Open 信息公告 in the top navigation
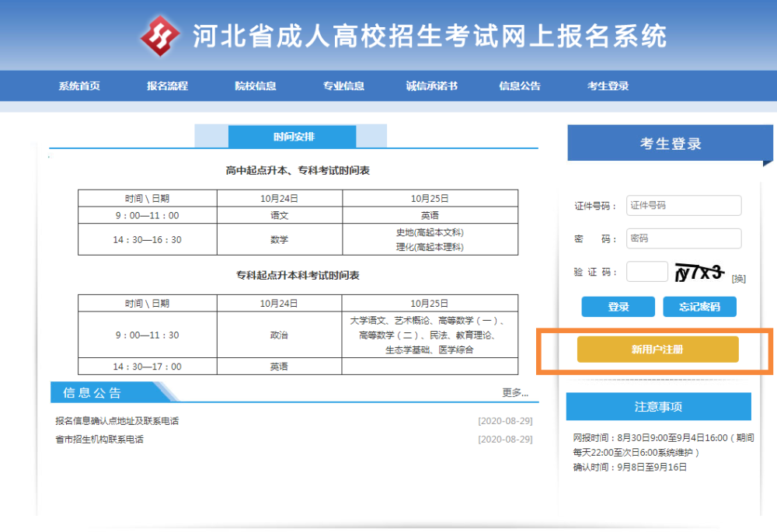Image resolution: width=777 pixels, height=532 pixels. (x=520, y=86)
